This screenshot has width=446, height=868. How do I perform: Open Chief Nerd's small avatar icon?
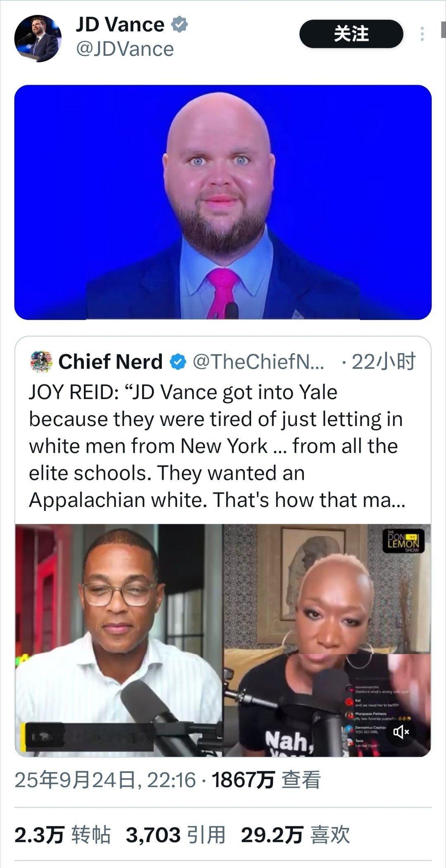(42, 362)
